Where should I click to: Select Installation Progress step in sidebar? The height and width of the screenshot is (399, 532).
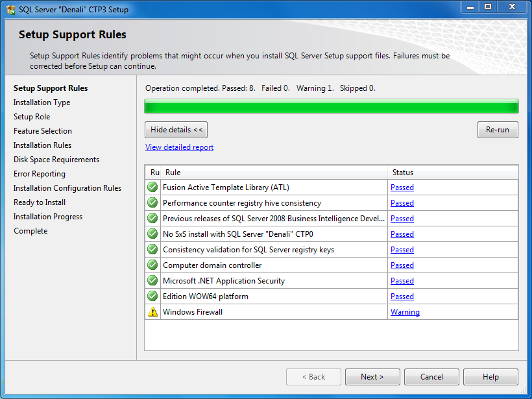[x=48, y=217]
